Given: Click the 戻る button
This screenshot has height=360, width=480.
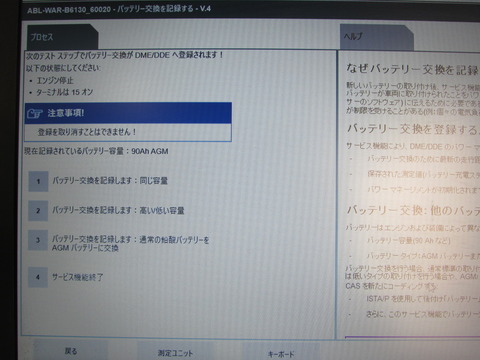Looking at the screenshot, I should (x=71, y=351).
